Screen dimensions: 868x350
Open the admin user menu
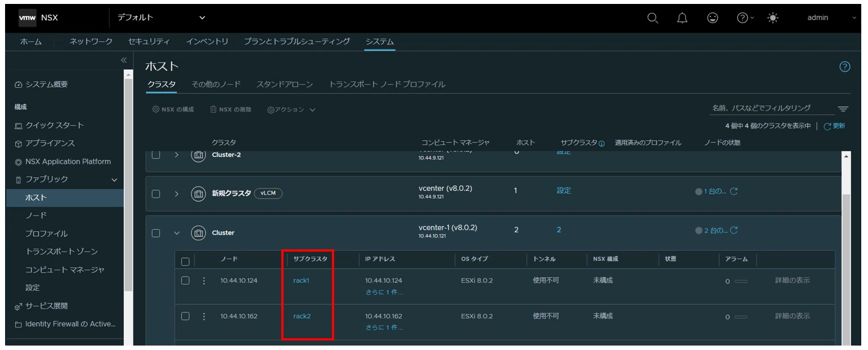point(831,18)
